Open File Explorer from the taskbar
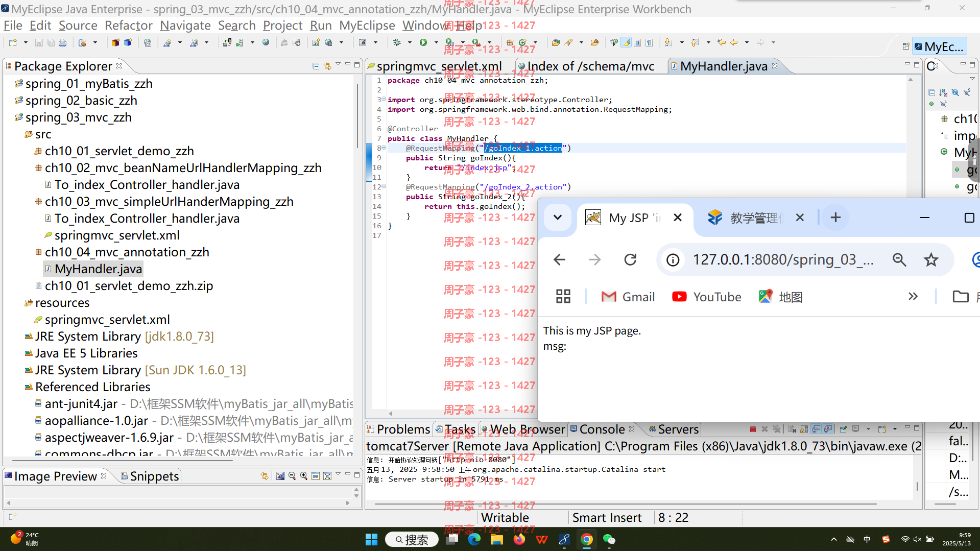980x551 pixels. (497, 540)
